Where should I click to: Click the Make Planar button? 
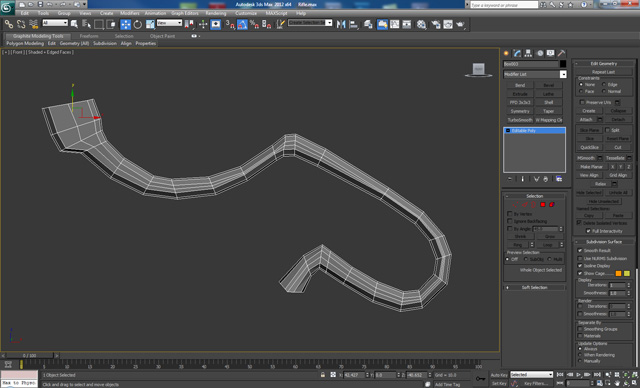pyautogui.click(x=591, y=167)
